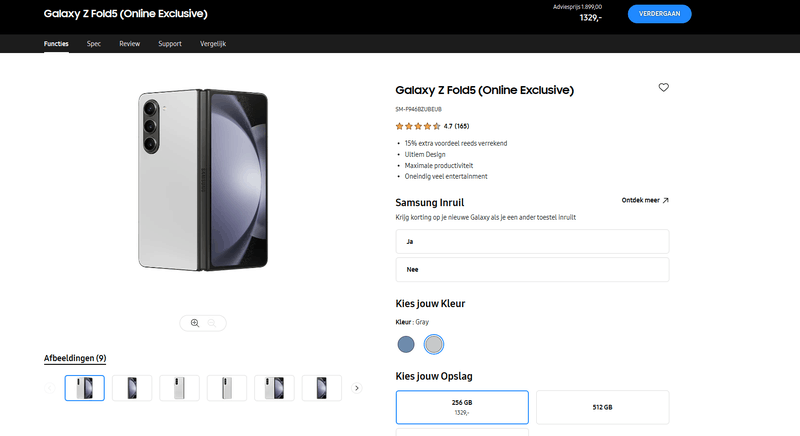Pick the blue color swatch
This screenshot has height=436, width=800.
(406, 344)
